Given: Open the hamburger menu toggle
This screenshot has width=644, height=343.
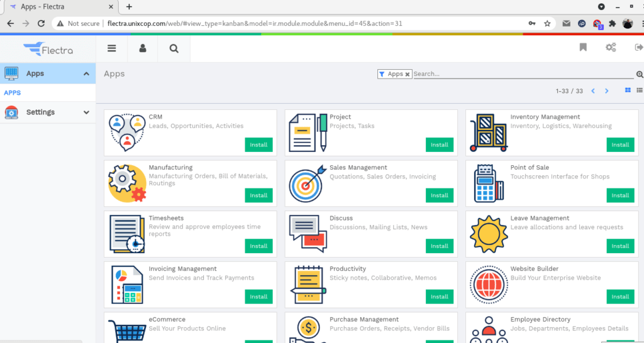Looking at the screenshot, I should pos(112,48).
